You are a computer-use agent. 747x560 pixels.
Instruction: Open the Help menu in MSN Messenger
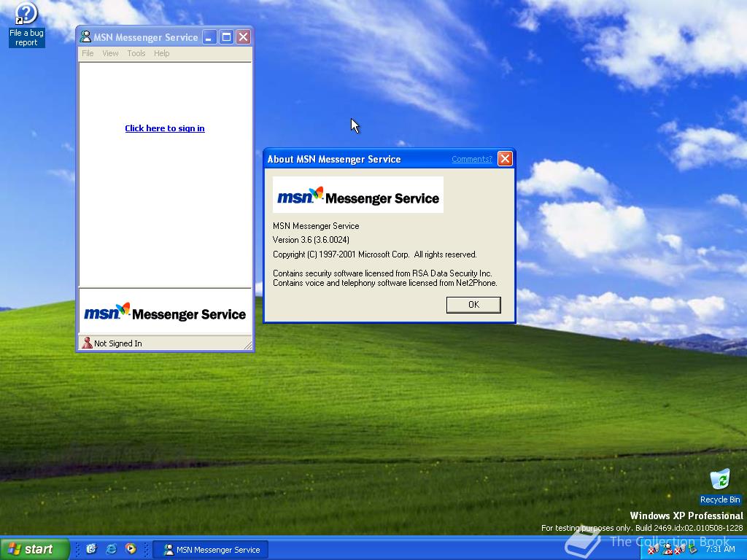pos(161,53)
